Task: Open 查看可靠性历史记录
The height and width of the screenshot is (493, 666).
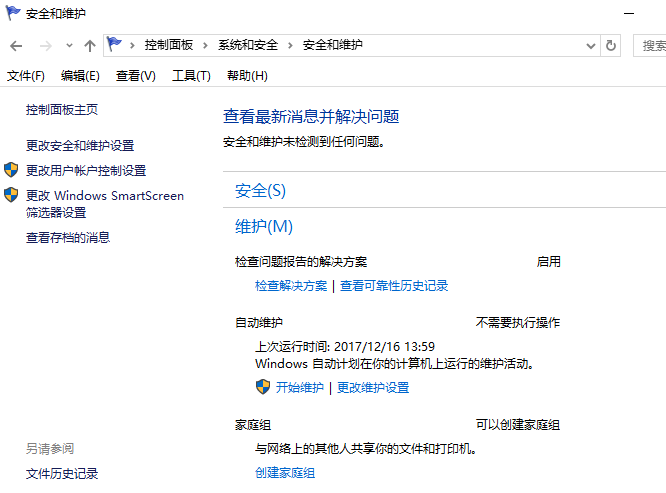Action: (394, 286)
